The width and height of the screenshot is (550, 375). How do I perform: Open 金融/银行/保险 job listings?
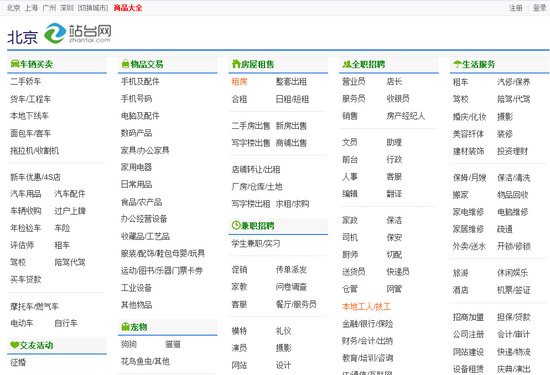pos(367,324)
